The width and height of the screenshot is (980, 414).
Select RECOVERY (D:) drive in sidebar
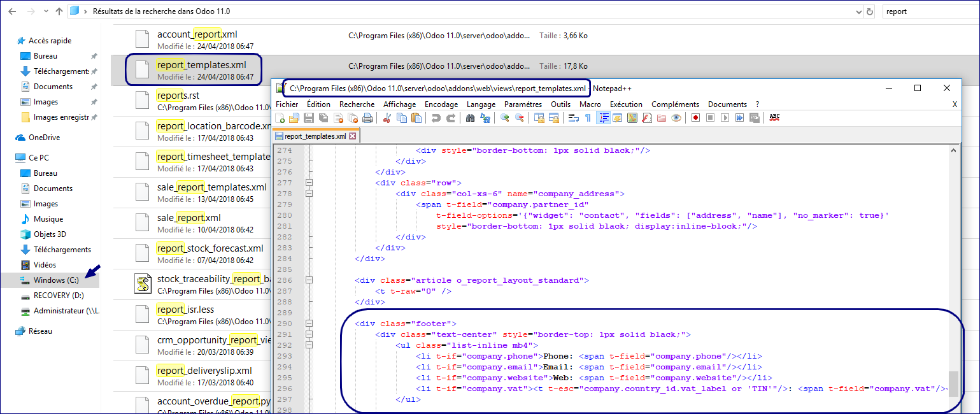tap(52, 296)
